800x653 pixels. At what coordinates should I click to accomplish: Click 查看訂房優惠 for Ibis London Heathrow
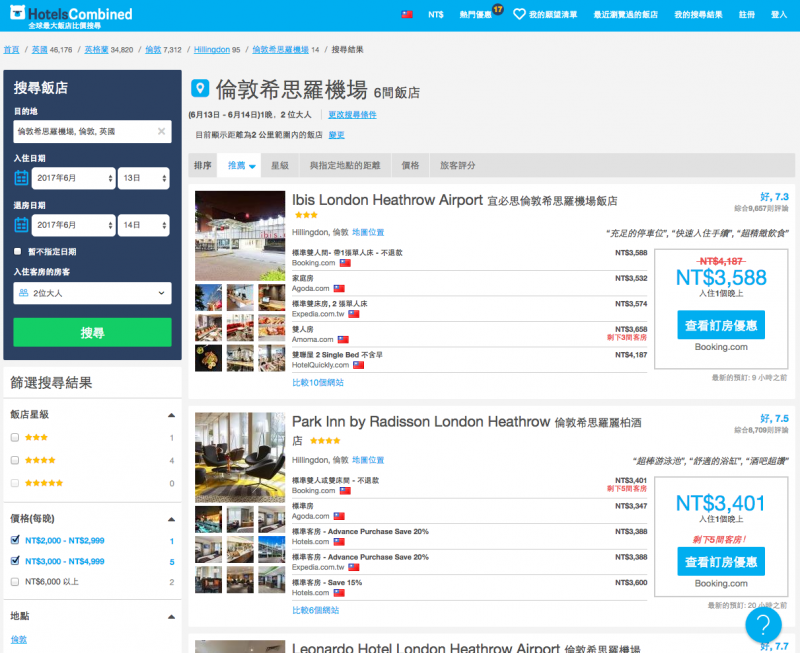(x=721, y=325)
